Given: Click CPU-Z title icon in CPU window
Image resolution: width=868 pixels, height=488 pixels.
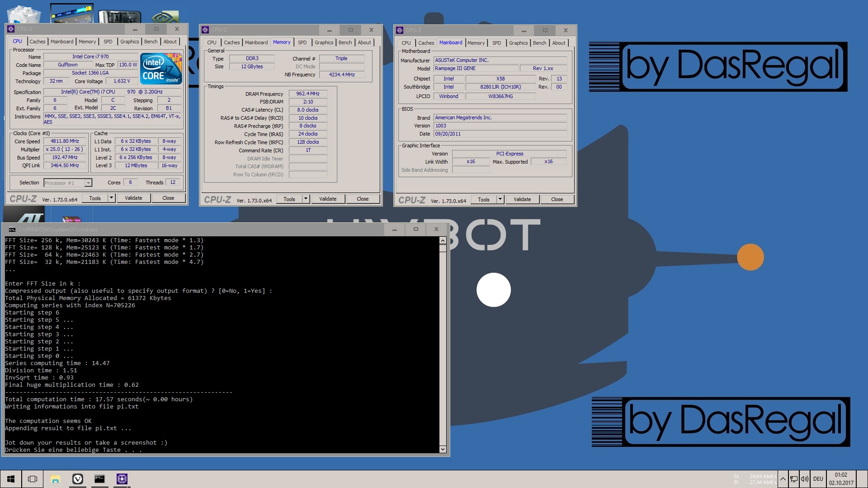Looking at the screenshot, I should click(x=11, y=29).
